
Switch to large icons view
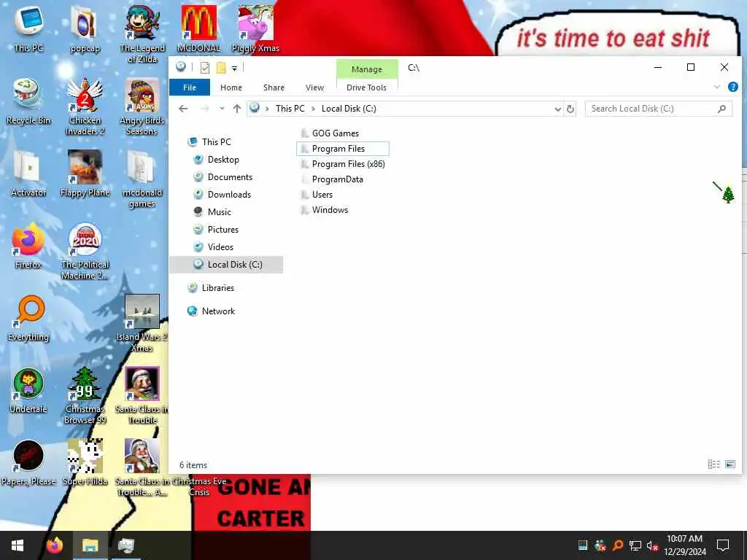point(729,464)
